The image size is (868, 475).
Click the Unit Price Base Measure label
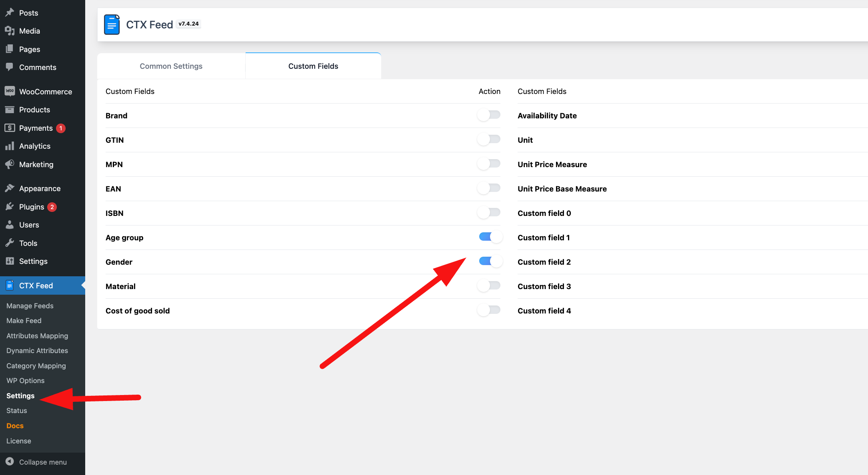(x=562, y=189)
